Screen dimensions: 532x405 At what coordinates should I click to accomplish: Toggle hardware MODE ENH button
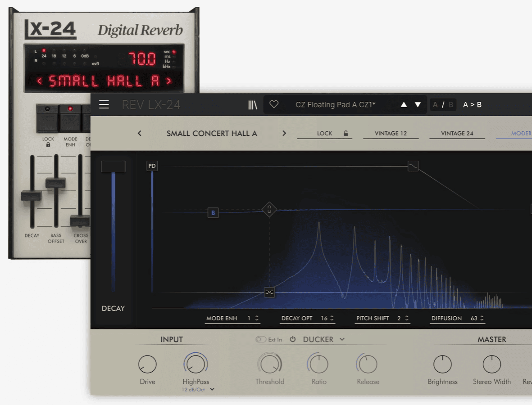(70, 118)
